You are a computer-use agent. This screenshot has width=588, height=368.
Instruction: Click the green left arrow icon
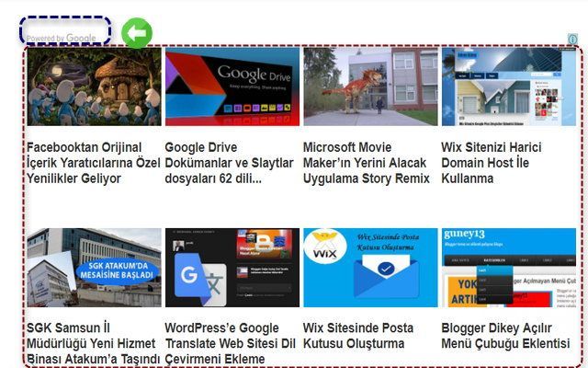136,34
